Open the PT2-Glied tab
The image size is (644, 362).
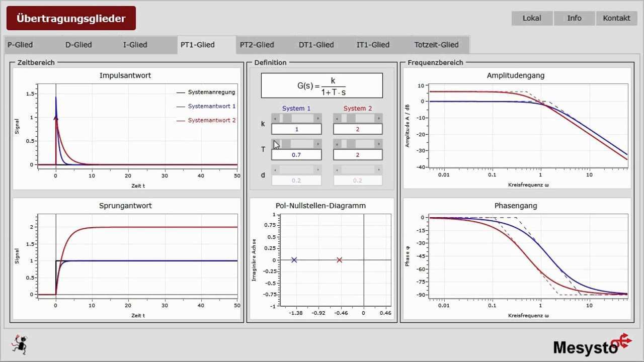(x=257, y=45)
